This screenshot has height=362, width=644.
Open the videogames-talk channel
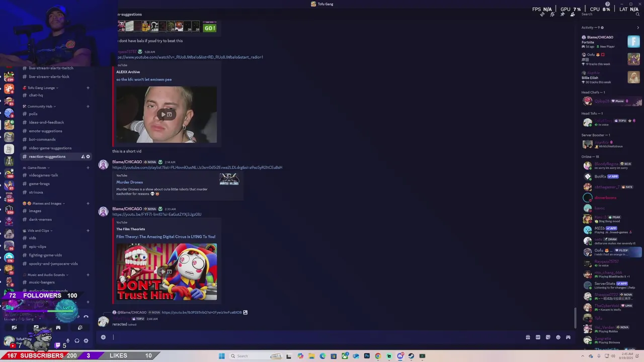click(43, 175)
